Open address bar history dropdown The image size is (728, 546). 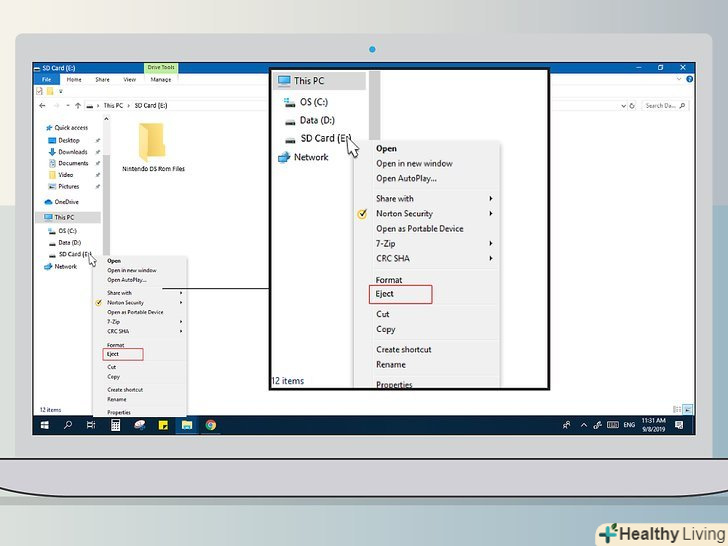point(623,106)
